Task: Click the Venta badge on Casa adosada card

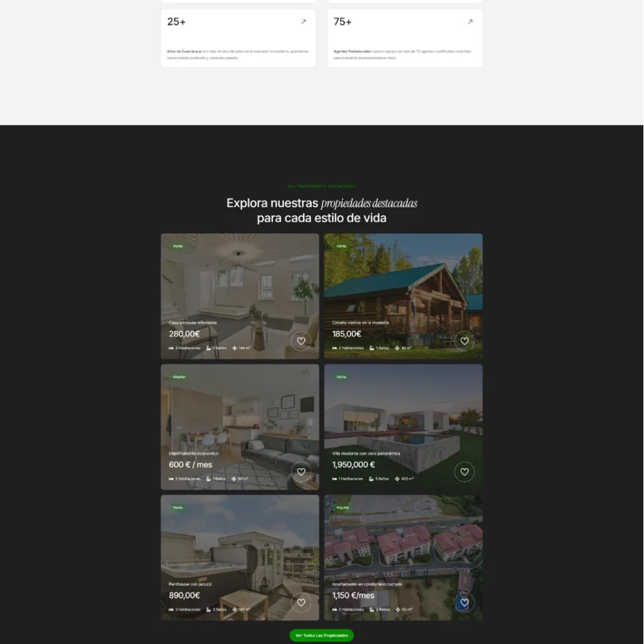Action: click(178, 246)
